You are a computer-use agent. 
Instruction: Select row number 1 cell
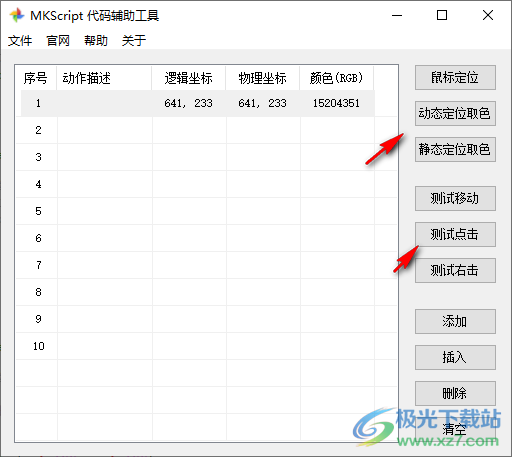39,103
